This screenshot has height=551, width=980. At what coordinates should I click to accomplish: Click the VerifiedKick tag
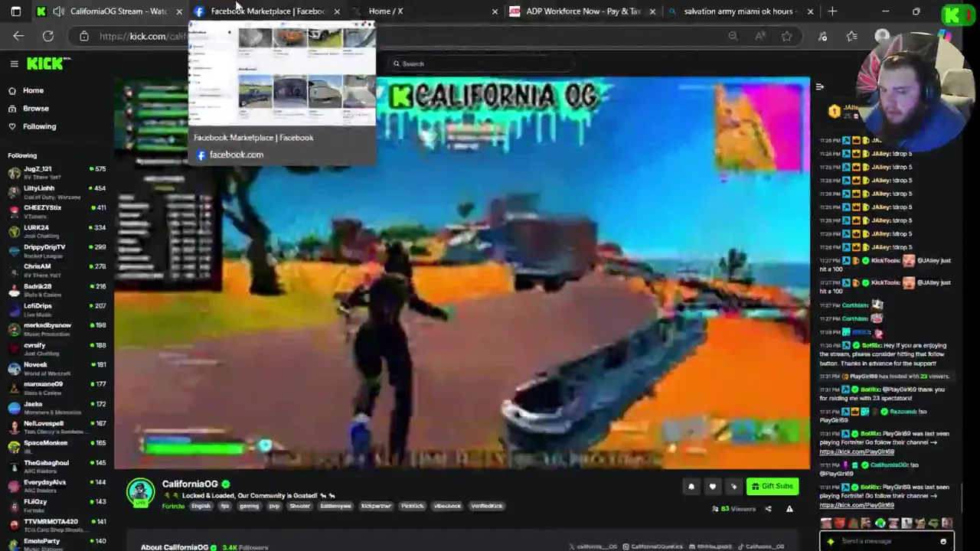pyautogui.click(x=486, y=506)
